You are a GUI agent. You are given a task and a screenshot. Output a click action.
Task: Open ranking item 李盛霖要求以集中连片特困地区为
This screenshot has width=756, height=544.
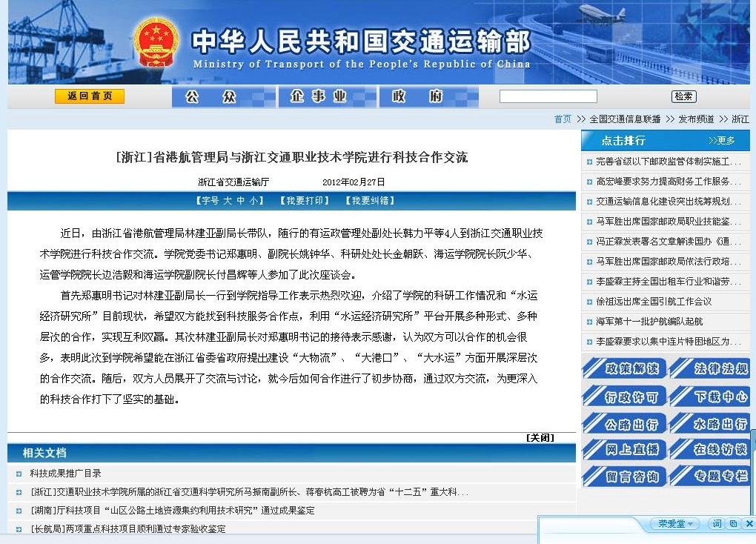pos(669,342)
